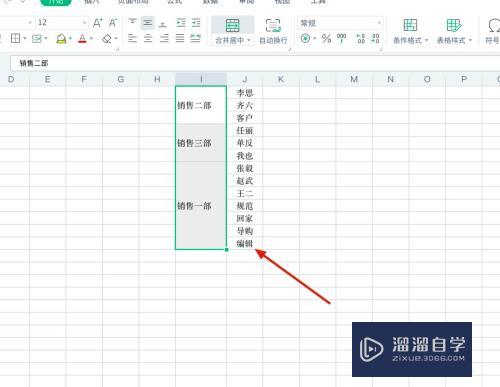Image resolution: width=500 pixels, height=387 pixels.
Task: Open the font name dropdown arrow
Action: tap(30, 23)
